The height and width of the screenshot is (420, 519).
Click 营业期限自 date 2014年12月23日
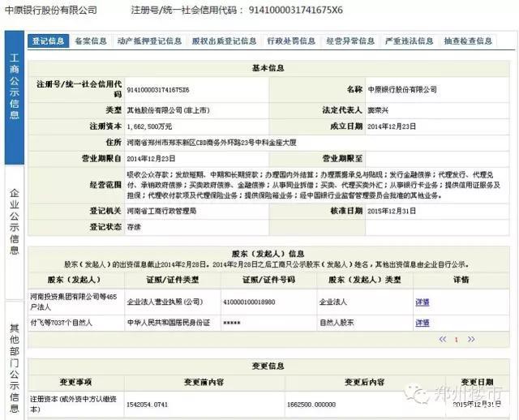click(x=151, y=159)
